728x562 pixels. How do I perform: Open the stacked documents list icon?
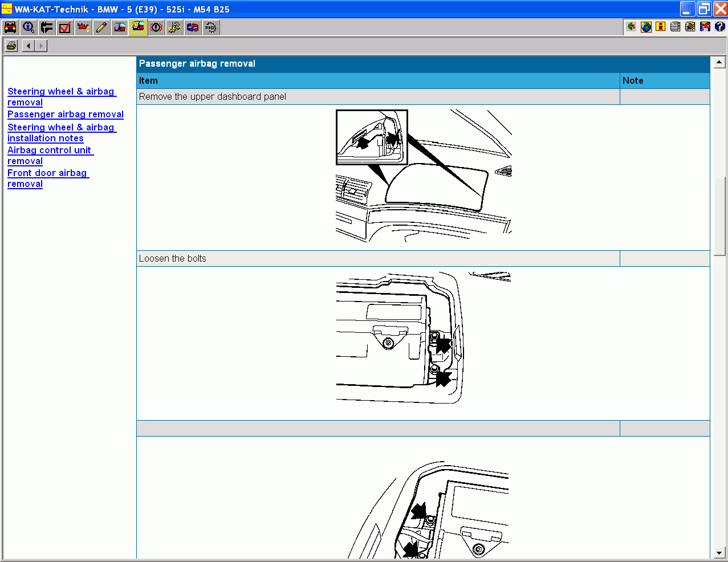[x=676, y=27]
